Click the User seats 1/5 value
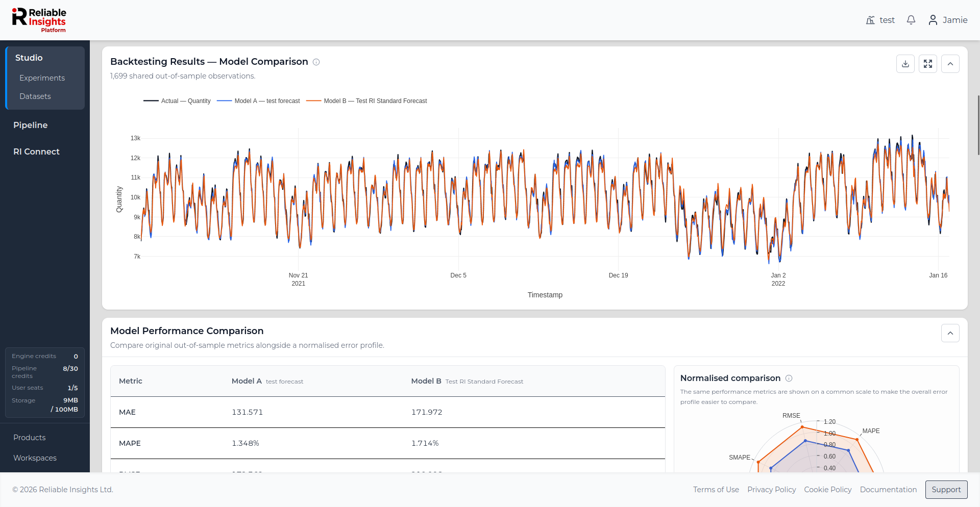 pos(73,388)
